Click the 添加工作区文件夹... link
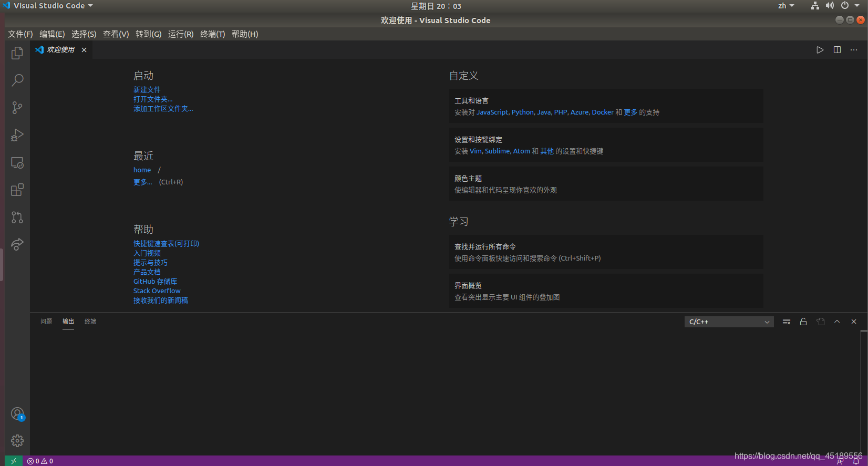868x466 pixels. (163, 109)
